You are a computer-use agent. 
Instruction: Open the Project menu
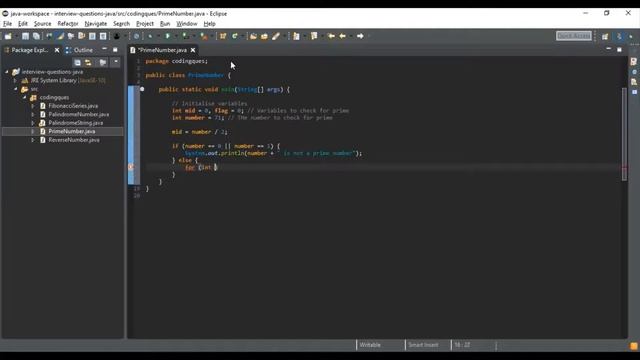145,24
